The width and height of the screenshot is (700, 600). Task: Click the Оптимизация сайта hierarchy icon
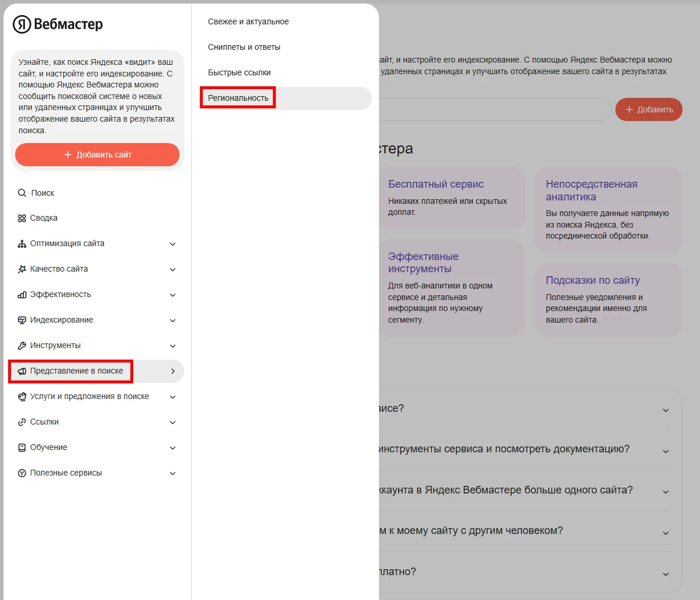[x=22, y=244]
